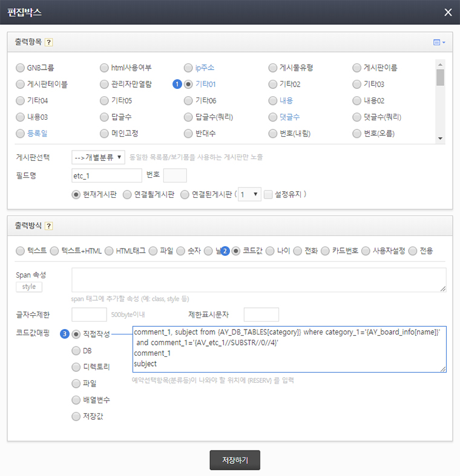This screenshot has height=476, width=460.
Task: Select 텍스트+HTML output method
Action: point(55,250)
